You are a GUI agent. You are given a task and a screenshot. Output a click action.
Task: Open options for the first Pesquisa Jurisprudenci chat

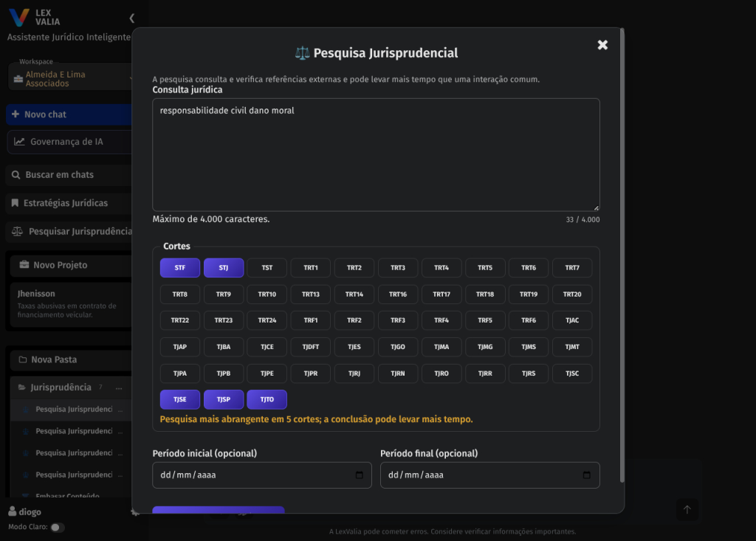[120, 410]
